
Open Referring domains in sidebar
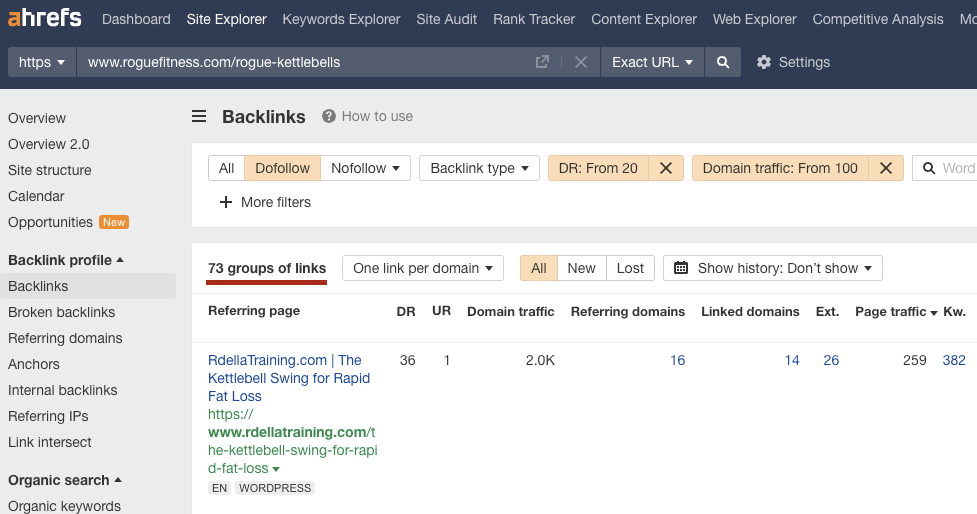(65, 338)
